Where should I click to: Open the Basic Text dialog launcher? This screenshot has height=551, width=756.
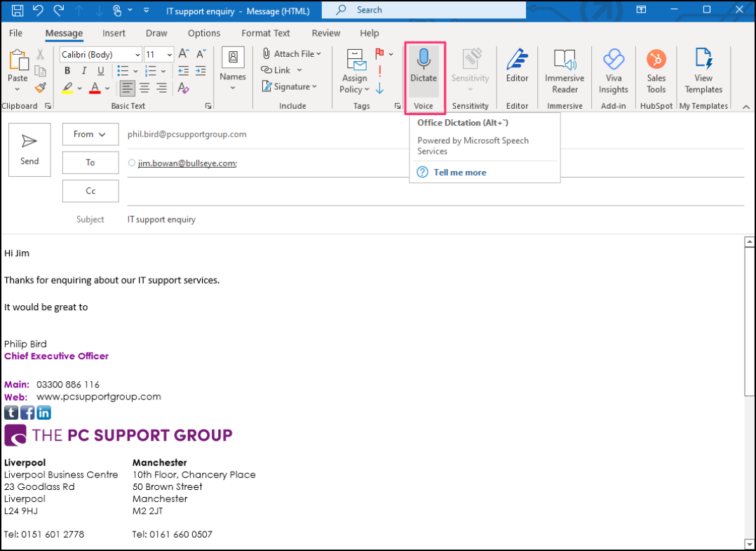pyautogui.click(x=208, y=106)
